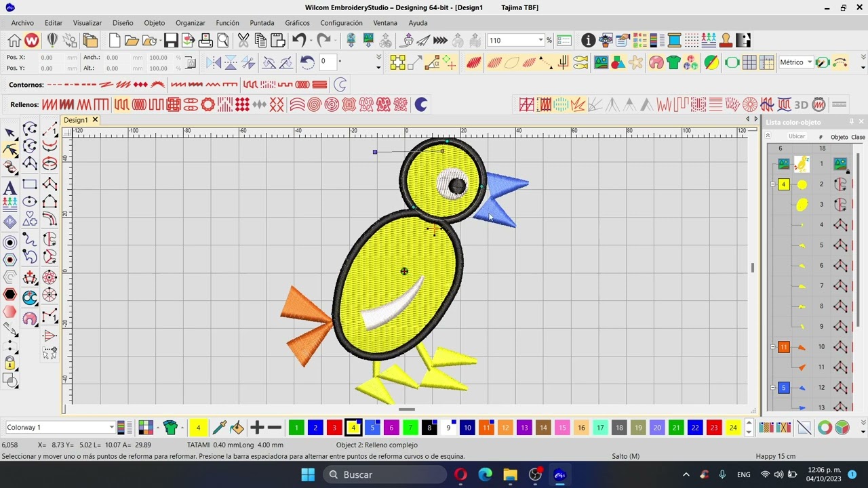This screenshot has height=488, width=868.
Task: Select red color 3 in palette
Action: [x=334, y=427]
